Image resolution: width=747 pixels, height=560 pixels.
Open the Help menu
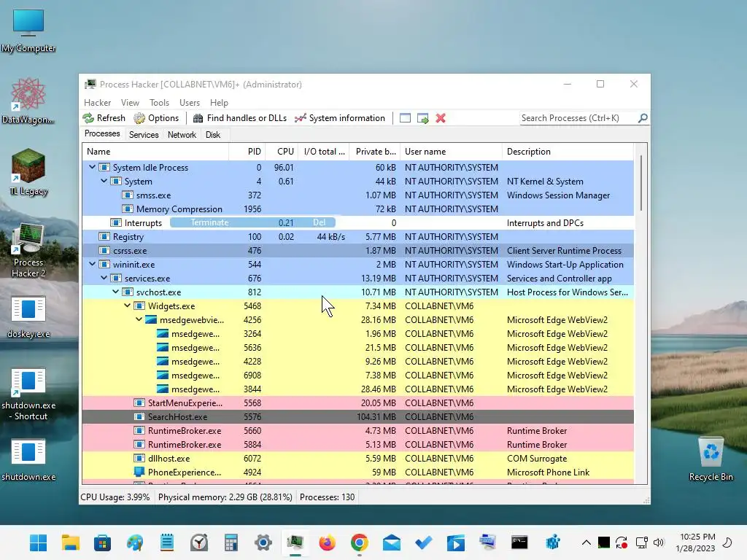pos(219,103)
